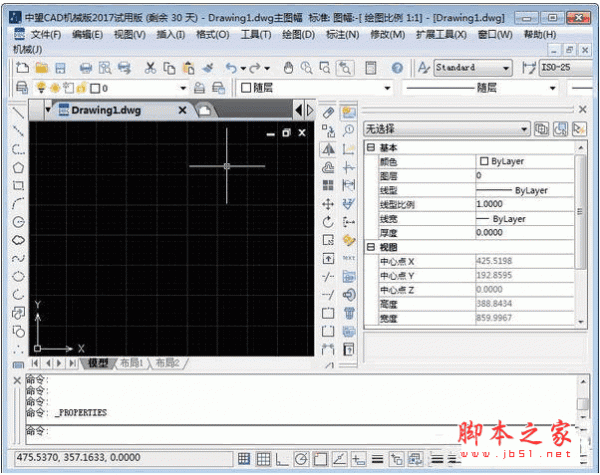Select the Move tool

[x=328, y=204]
